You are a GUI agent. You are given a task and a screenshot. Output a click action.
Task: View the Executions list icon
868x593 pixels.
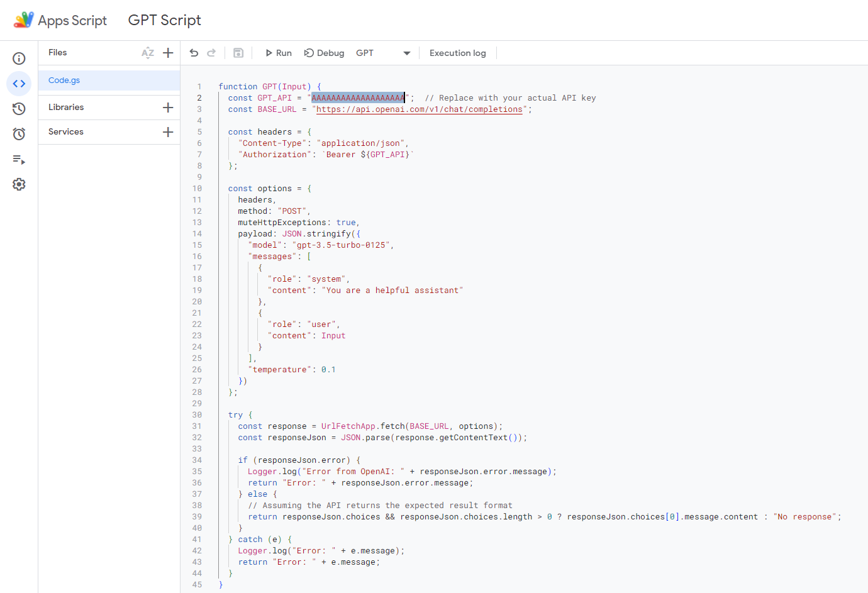click(19, 159)
